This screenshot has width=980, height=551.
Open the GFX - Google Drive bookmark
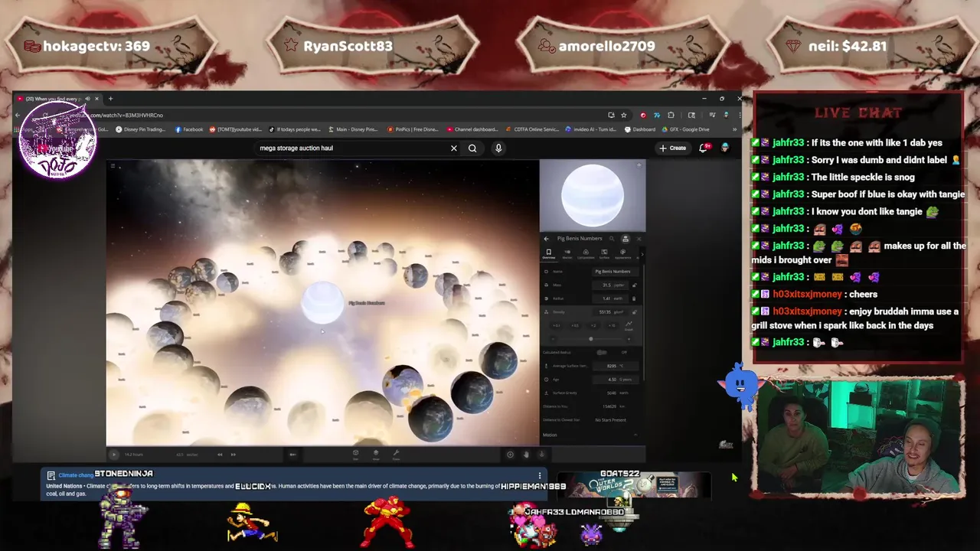[x=685, y=129]
